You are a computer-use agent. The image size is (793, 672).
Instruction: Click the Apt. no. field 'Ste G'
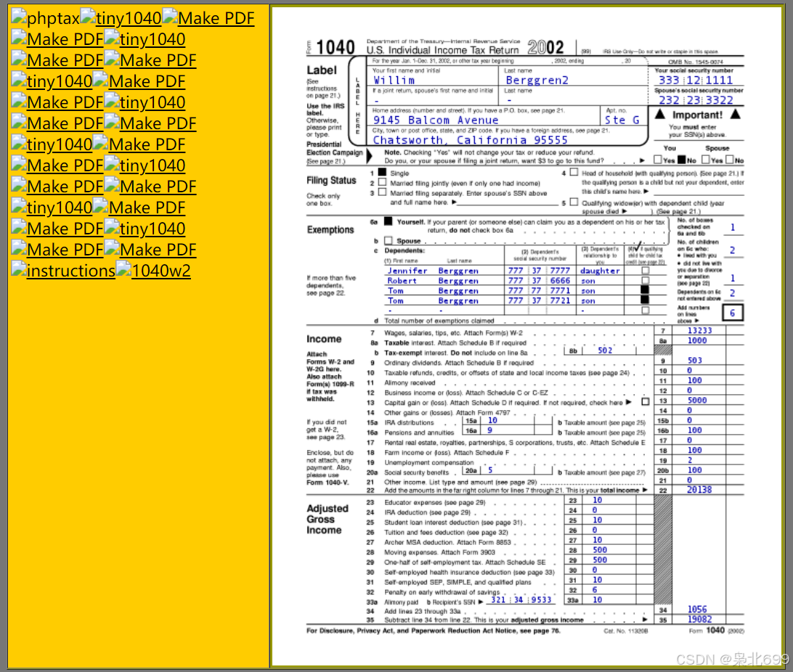point(622,120)
